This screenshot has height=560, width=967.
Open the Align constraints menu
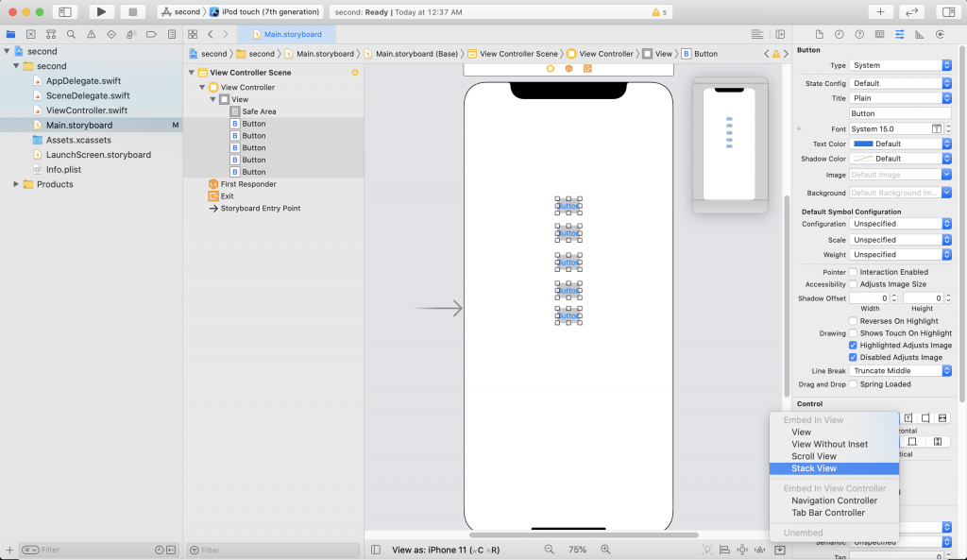point(725,550)
